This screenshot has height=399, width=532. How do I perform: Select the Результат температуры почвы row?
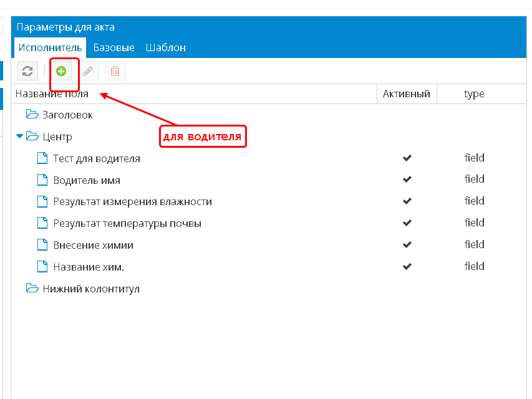pos(127,223)
